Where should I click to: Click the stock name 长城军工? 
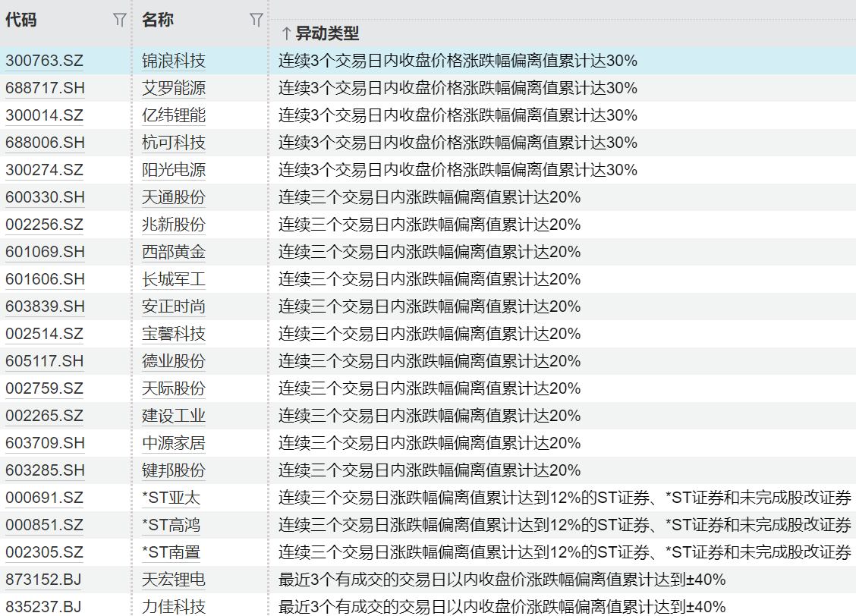point(174,279)
